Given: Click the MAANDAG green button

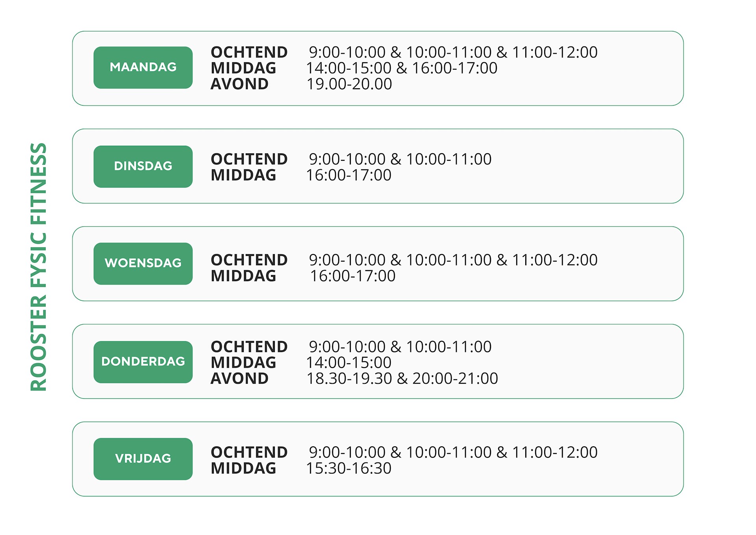Looking at the screenshot, I should tap(143, 67).
